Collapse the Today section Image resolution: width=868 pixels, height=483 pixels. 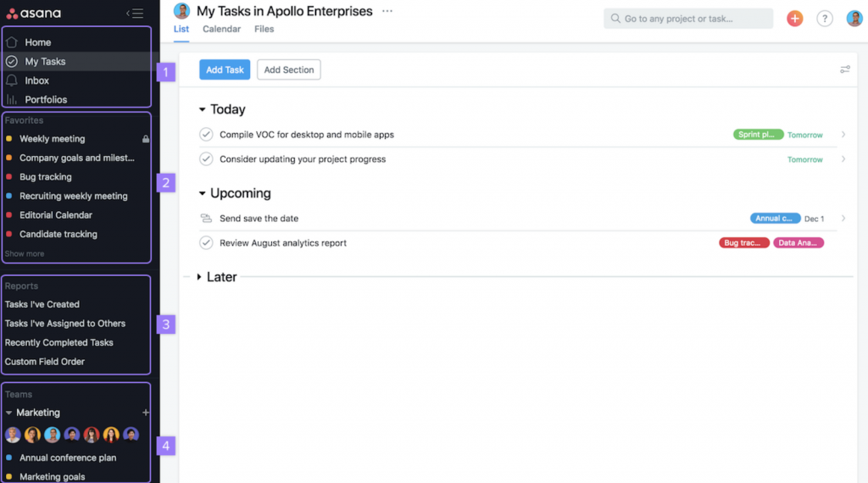pyautogui.click(x=203, y=109)
